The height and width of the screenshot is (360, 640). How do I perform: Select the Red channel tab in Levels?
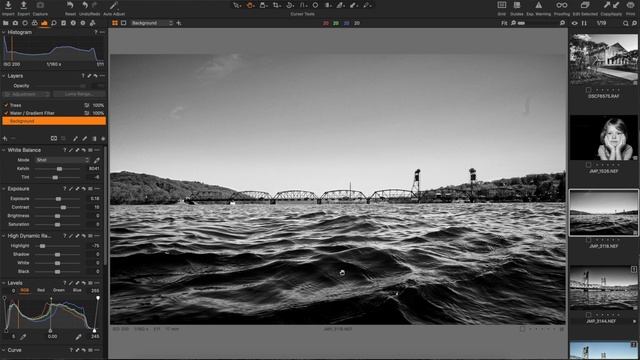pyautogui.click(x=41, y=291)
